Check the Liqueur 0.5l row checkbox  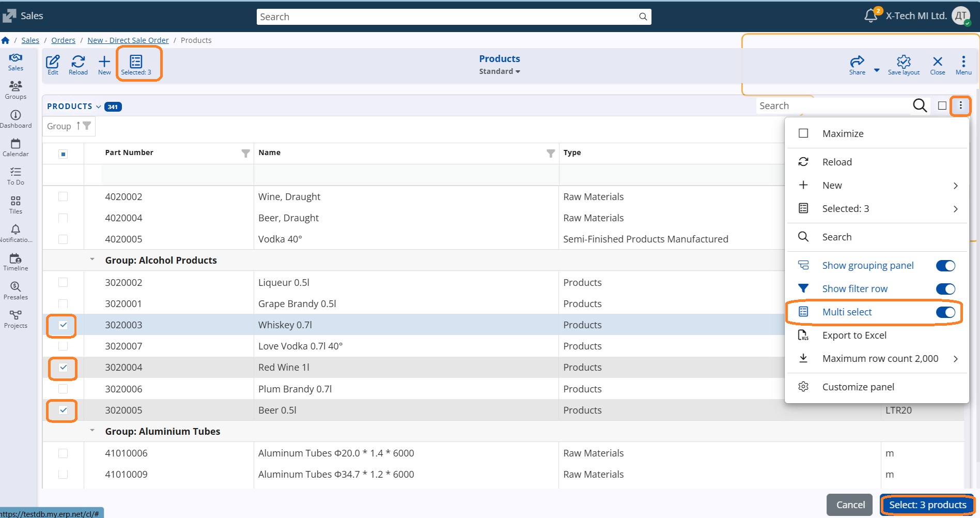click(63, 282)
